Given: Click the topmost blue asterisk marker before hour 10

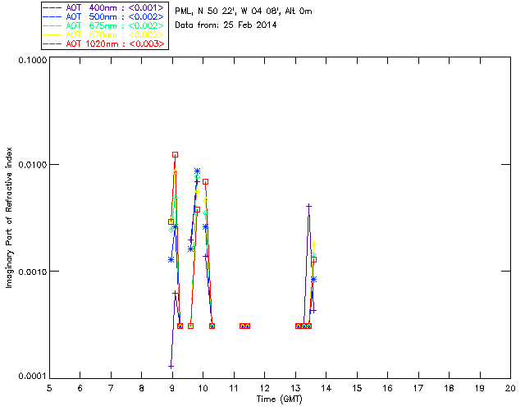Looking at the screenshot, I should (197, 171).
